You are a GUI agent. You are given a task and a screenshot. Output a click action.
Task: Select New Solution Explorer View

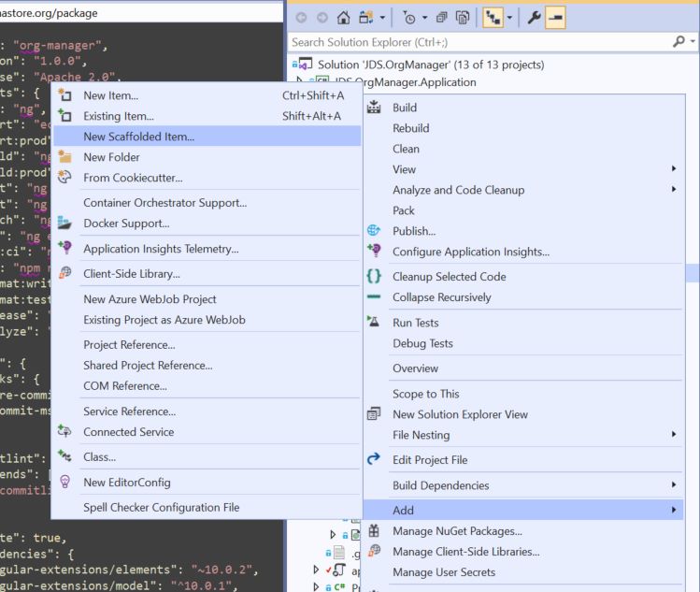[523, 414]
